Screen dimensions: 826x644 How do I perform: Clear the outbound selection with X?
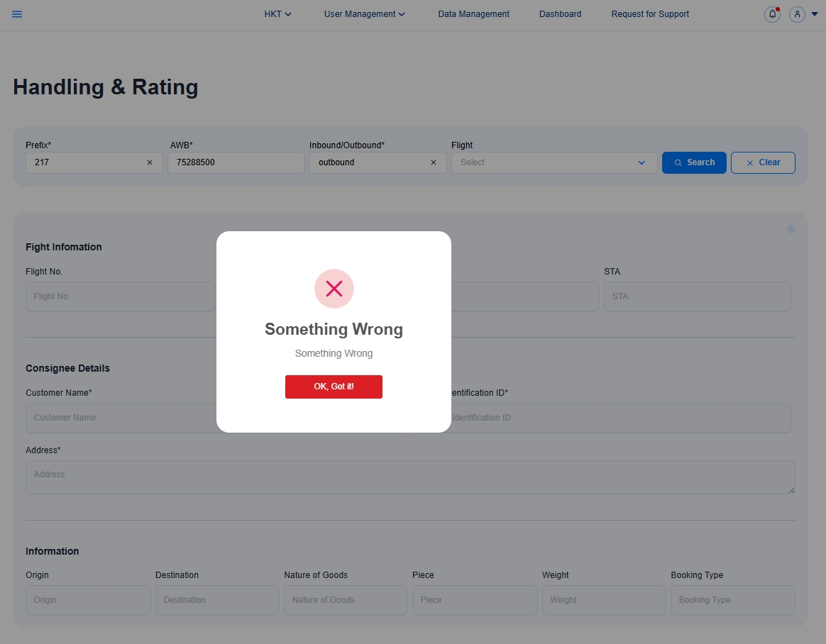point(434,162)
